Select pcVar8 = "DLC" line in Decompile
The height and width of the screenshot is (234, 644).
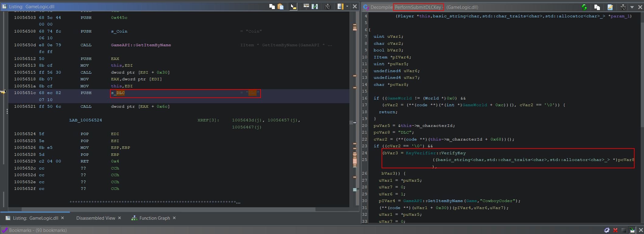click(393, 132)
